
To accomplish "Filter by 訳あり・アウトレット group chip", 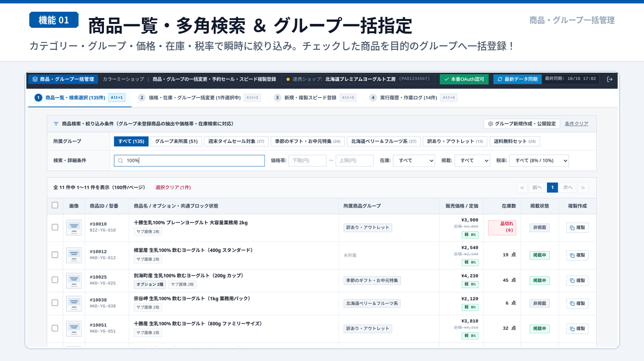I will [x=455, y=141].
